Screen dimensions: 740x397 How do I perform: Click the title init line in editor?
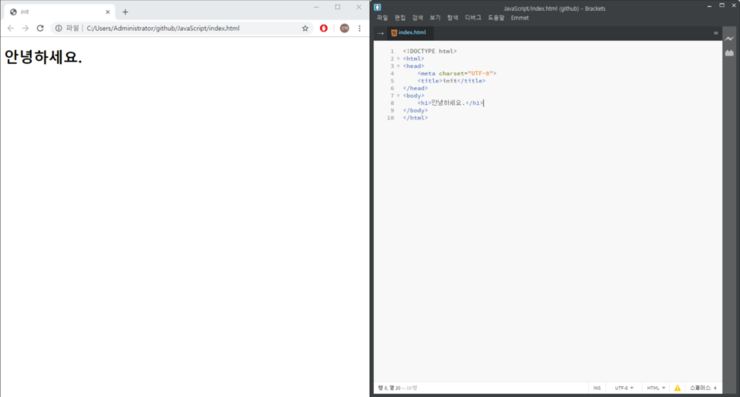click(x=451, y=81)
